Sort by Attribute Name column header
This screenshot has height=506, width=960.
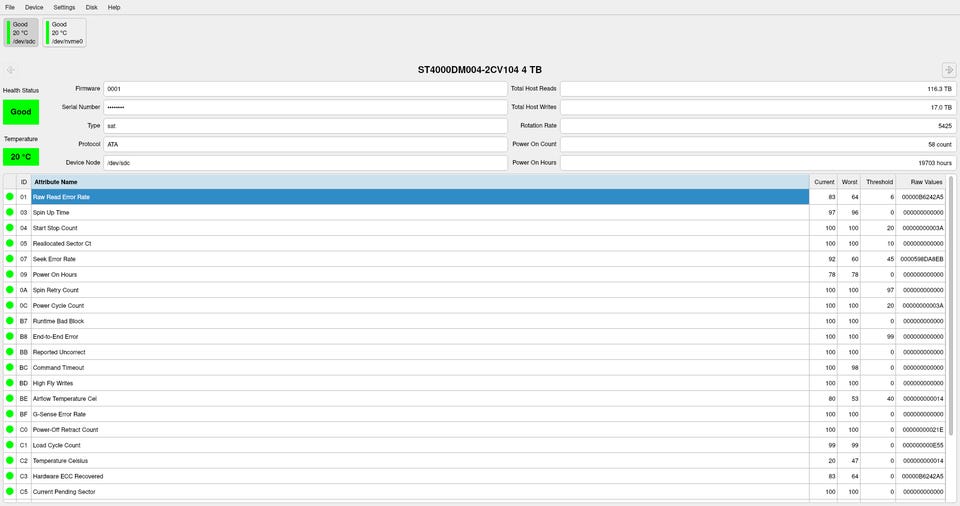[420, 182]
